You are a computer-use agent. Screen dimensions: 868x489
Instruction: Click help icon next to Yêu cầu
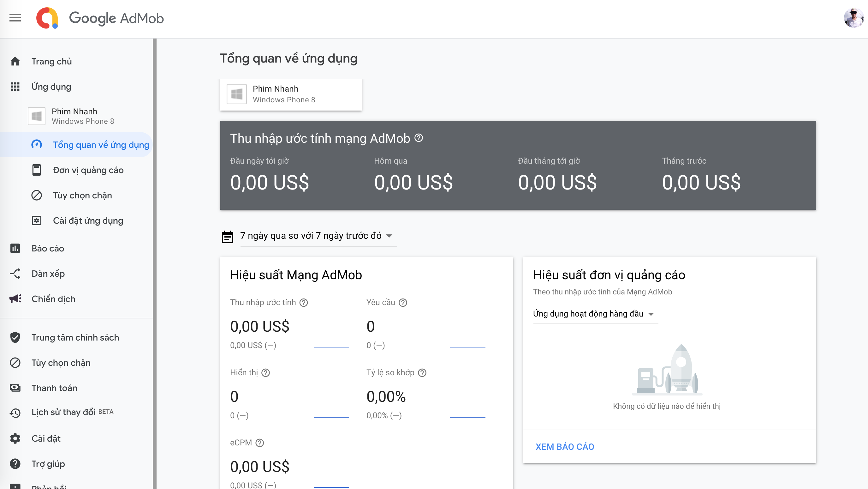coord(403,303)
